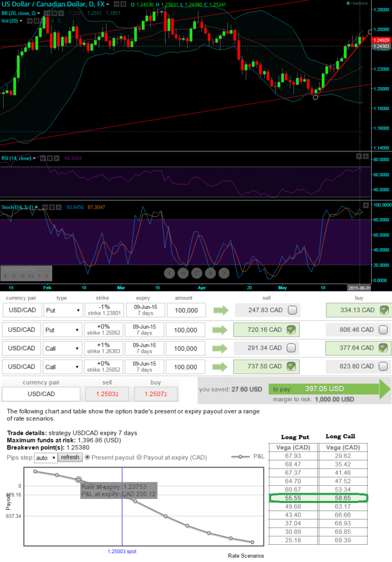Click the buy rate 1.25072 button
The width and height of the screenshot is (392, 562).
[x=156, y=394]
